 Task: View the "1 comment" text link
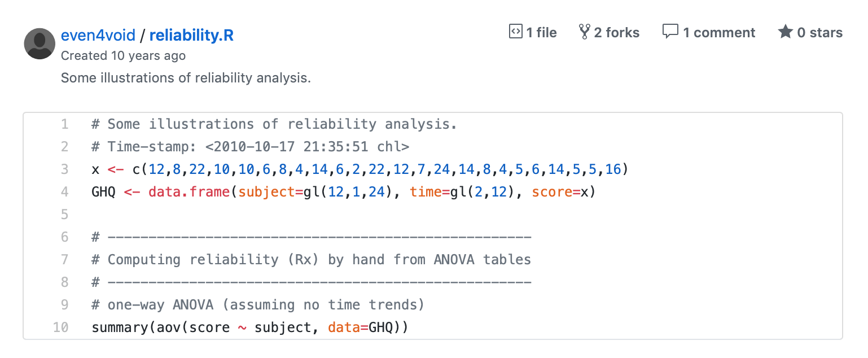(718, 33)
